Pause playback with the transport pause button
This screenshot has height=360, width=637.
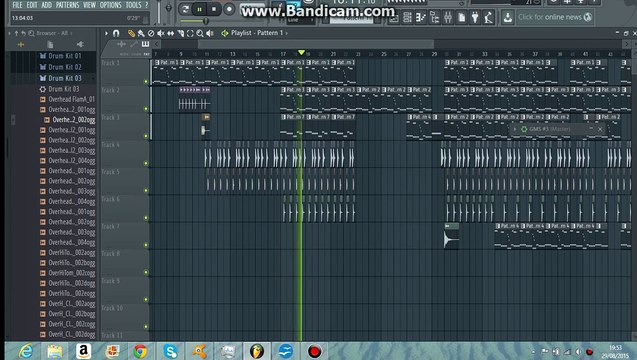(x=199, y=9)
